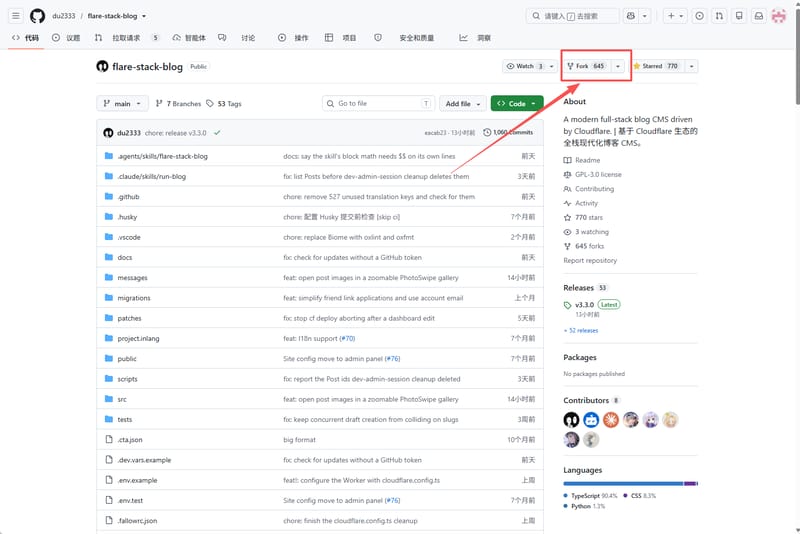
Task: Switch to the 智能体 tab
Action: [x=189, y=38]
